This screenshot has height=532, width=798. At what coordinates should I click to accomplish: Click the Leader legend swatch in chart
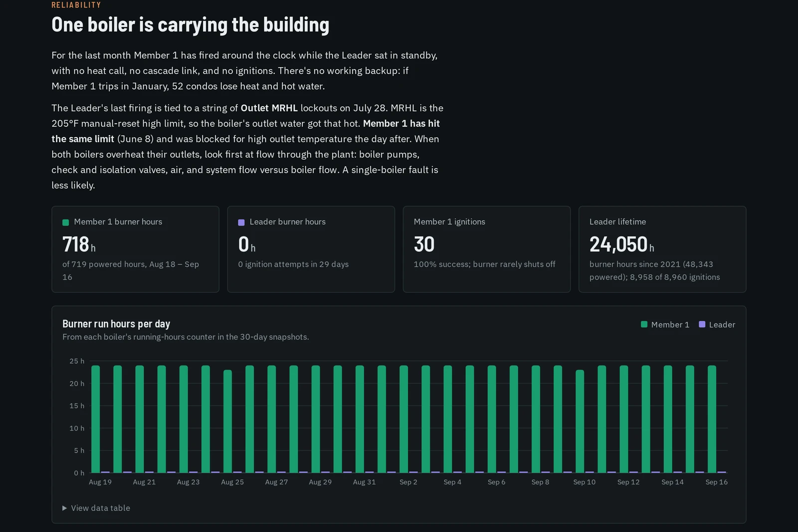click(x=702, y=325)
